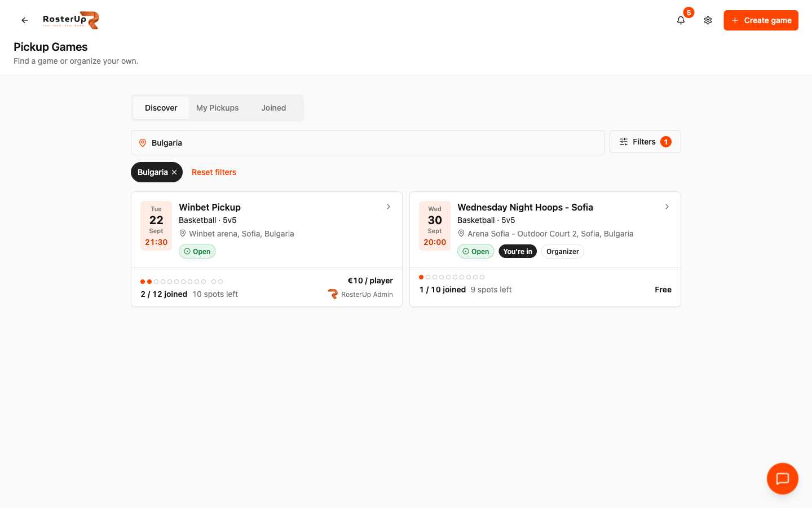Remove the Bulgaria filter chip

[x=174, y=172]
